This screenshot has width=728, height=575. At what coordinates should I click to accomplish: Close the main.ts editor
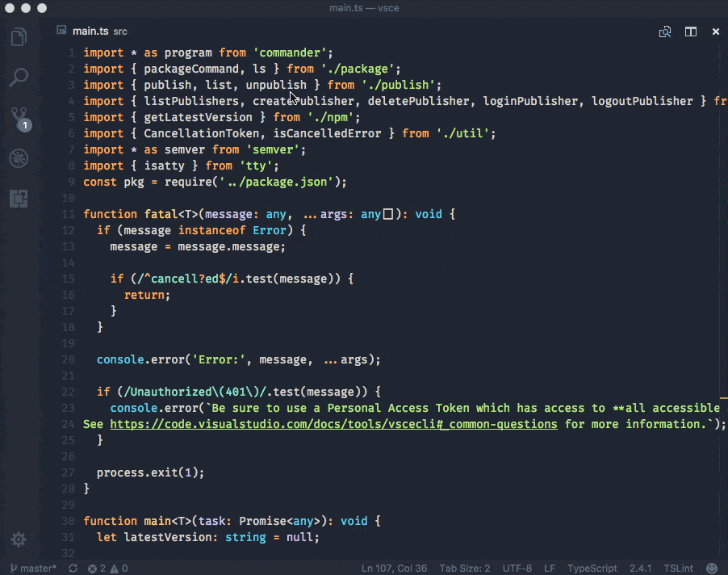[716, 31]
